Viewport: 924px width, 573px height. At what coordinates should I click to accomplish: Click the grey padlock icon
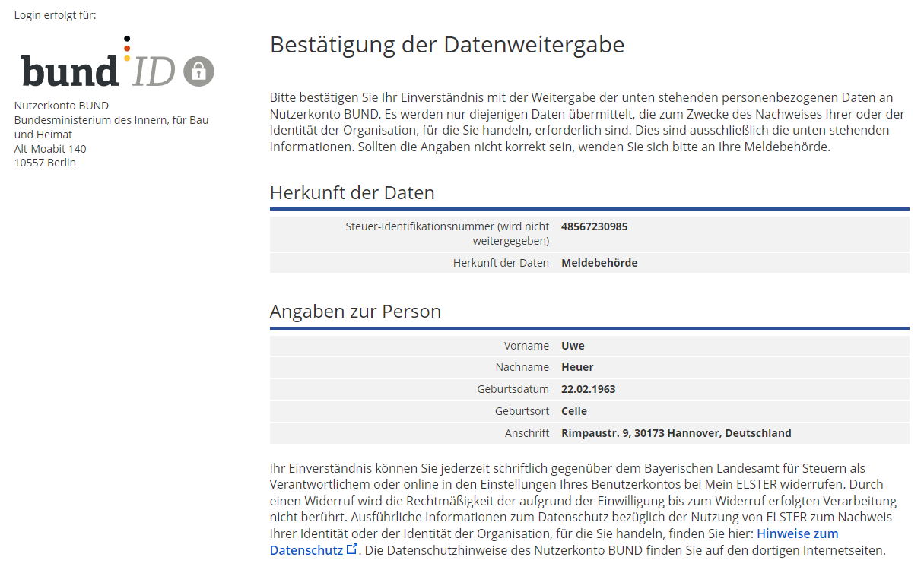coord(199,71)
